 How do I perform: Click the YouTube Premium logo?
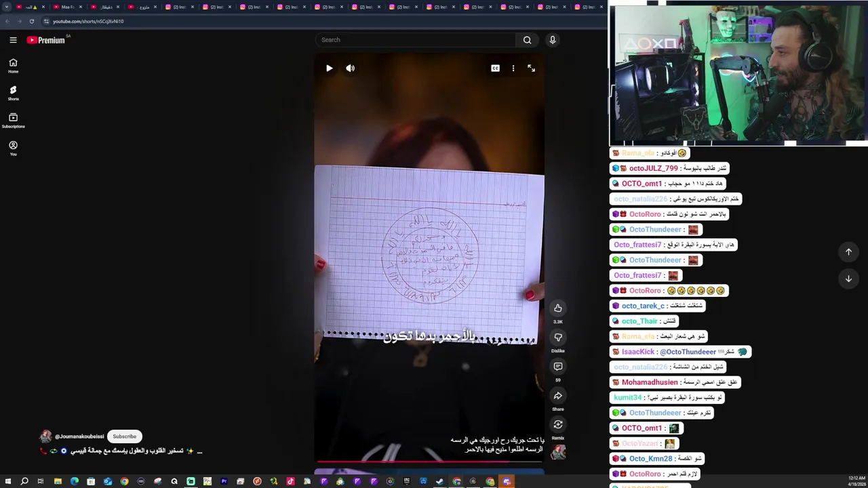coord(46,40)
